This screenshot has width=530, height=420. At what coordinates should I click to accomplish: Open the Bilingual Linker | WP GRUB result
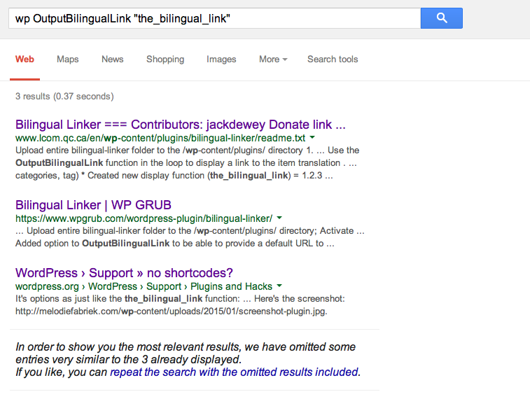(x=93, y=205)
